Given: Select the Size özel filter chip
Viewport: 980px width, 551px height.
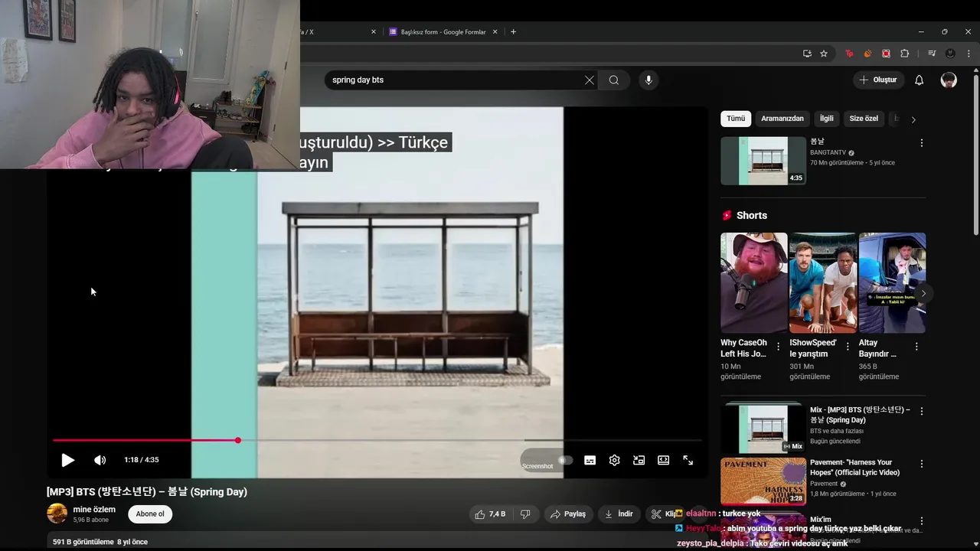Looking at the screenshot, I should [864, 119].
